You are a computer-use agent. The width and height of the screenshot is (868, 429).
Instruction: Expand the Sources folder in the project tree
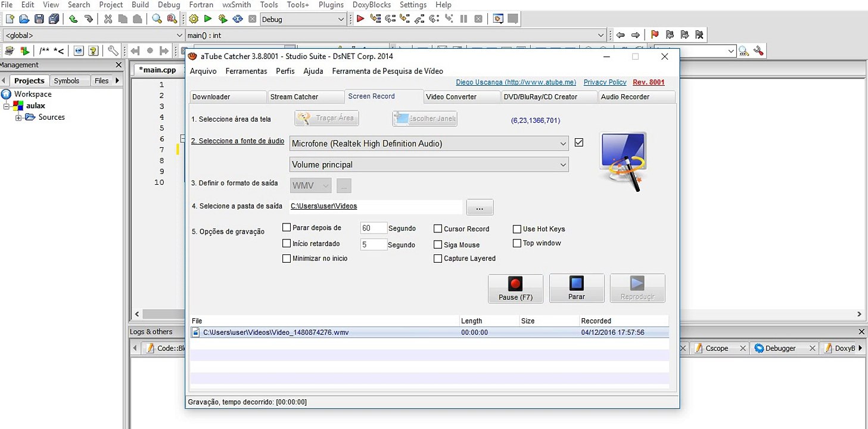[x=18, y=117]
